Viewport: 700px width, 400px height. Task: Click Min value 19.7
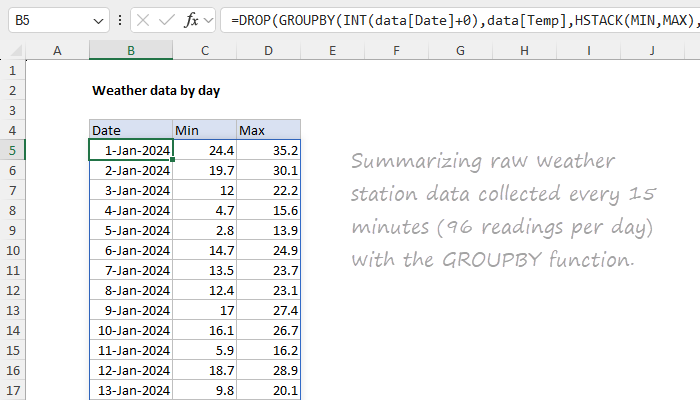(204, 171)
